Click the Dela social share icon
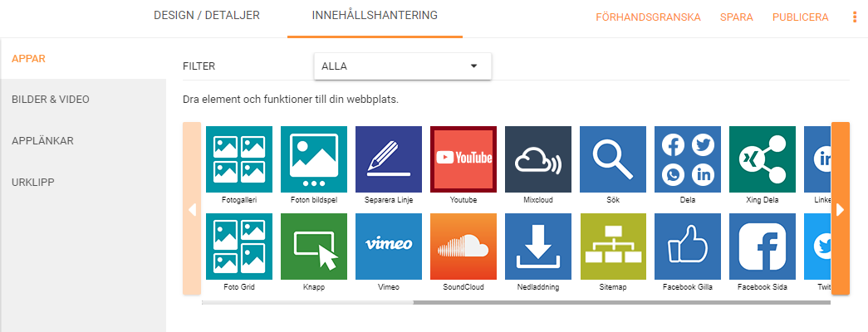The image size is (868, 332). click(688, 159)
